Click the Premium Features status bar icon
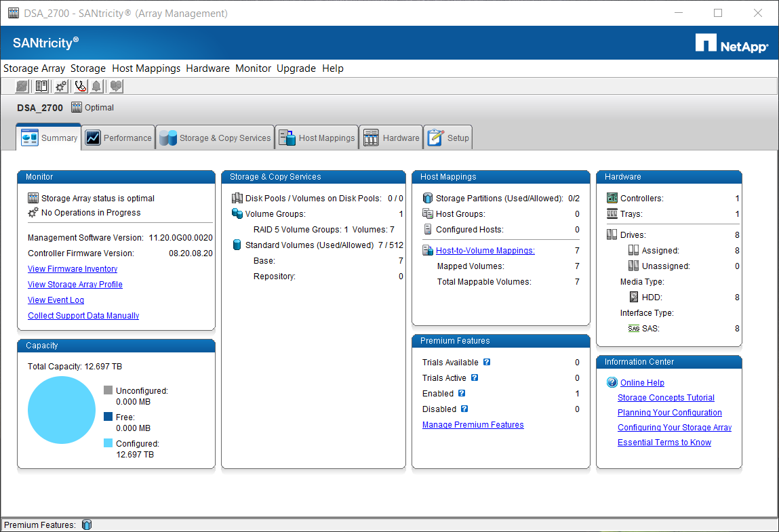Screen dimensions: 779x532 (86, 525)
